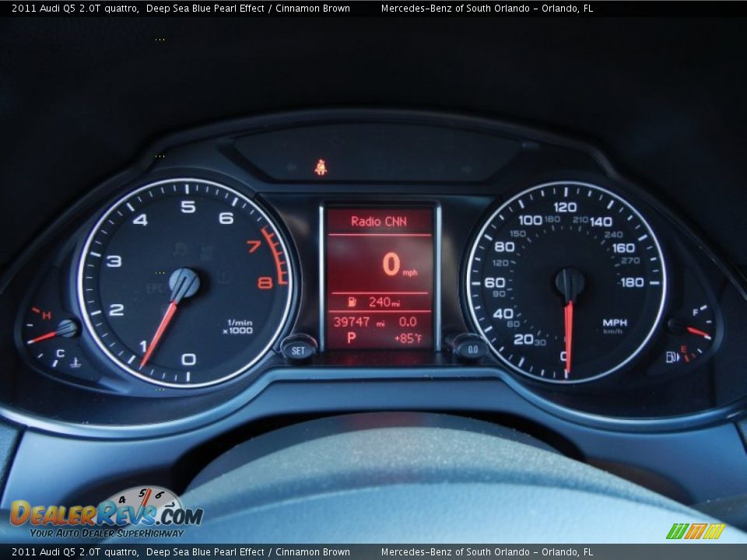The width and height of the screenshot is (747, 560).
Task: Click the tri-color striped logo bottom right
Action: 695,531
